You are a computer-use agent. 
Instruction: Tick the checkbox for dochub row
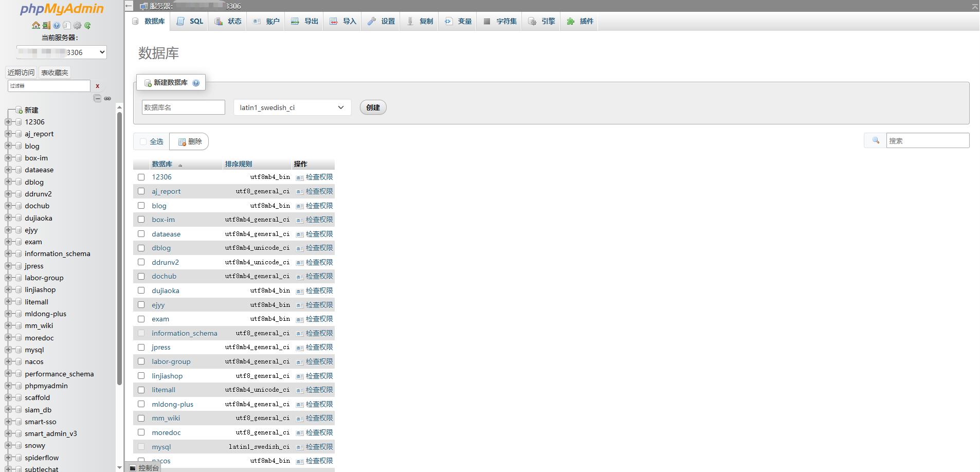click(x=141, y=276)
